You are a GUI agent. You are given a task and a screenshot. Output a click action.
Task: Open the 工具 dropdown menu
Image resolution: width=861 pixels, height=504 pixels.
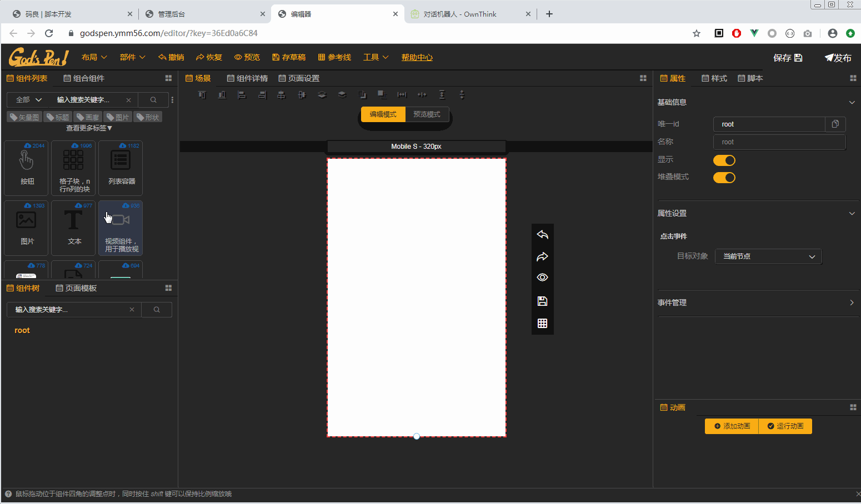click(x=376, y=57)
